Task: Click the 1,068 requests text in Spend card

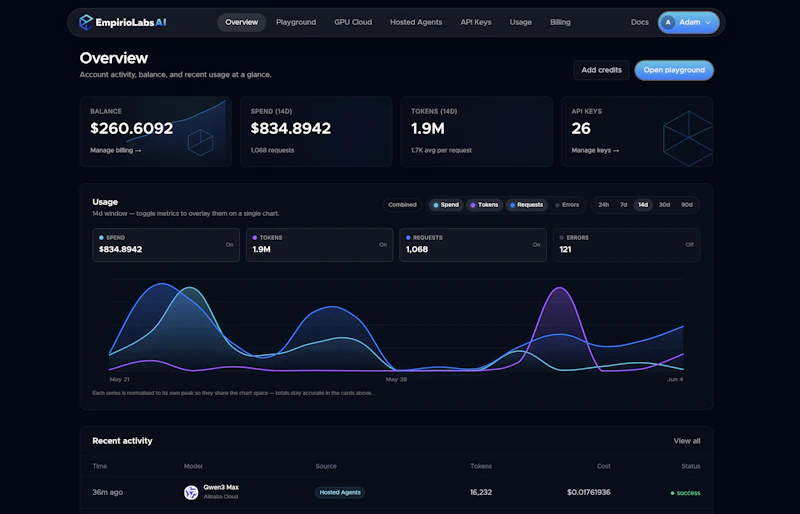Action: pyautogui.click(x=272, y=150)
